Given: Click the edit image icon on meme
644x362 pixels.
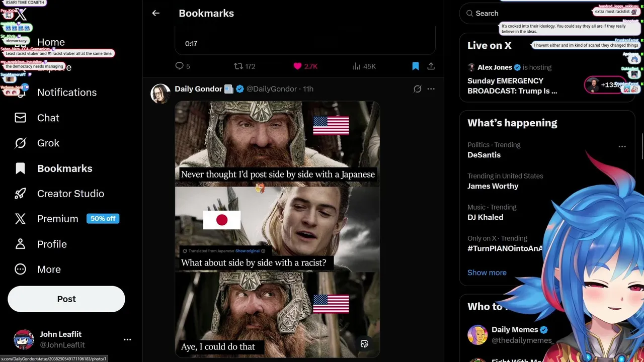Looking at the screenshot, I should point(364,344).
